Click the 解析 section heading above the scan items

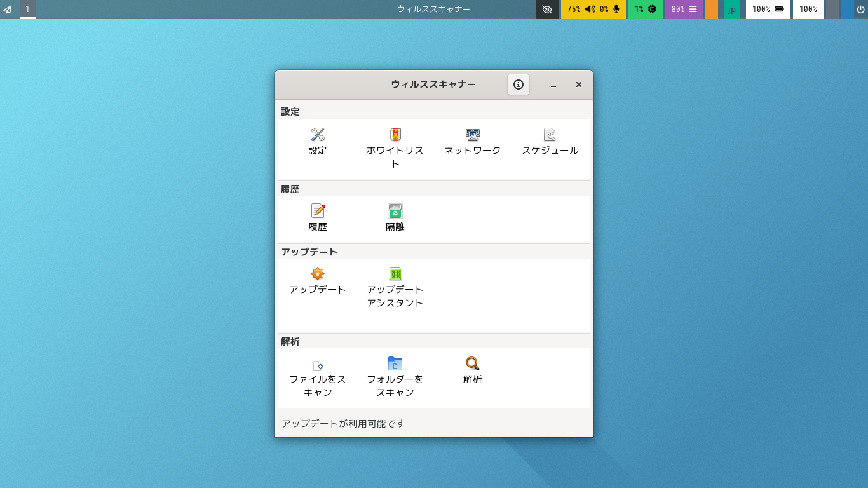pyautogui.click(x=290, y=341)
